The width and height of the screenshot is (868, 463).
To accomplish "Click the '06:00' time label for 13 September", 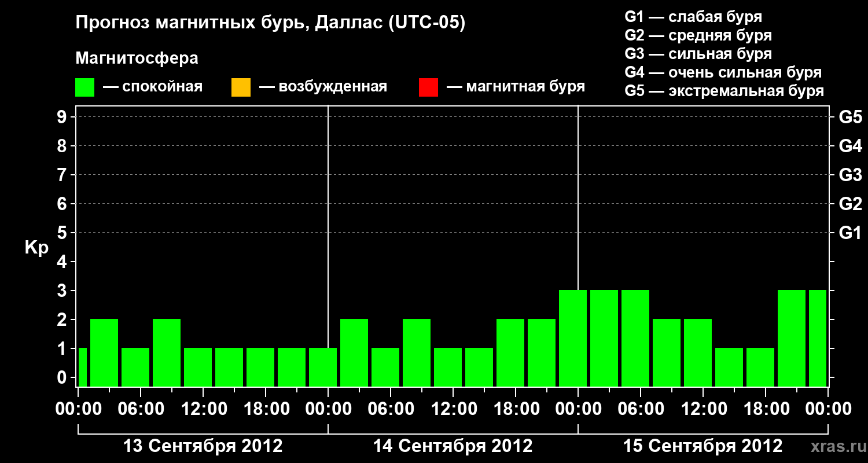I will tap(141, 409).
